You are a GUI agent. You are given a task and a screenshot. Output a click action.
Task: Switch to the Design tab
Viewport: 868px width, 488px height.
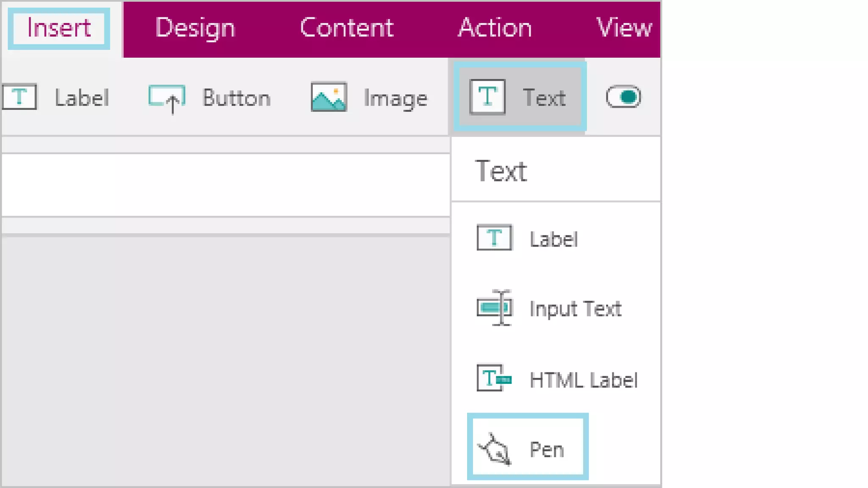tap(195, 28)
